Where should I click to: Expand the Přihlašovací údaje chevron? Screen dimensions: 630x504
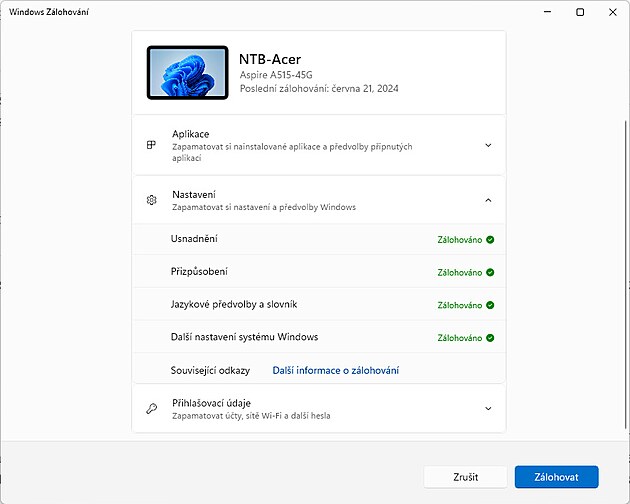tap(488, 409)
